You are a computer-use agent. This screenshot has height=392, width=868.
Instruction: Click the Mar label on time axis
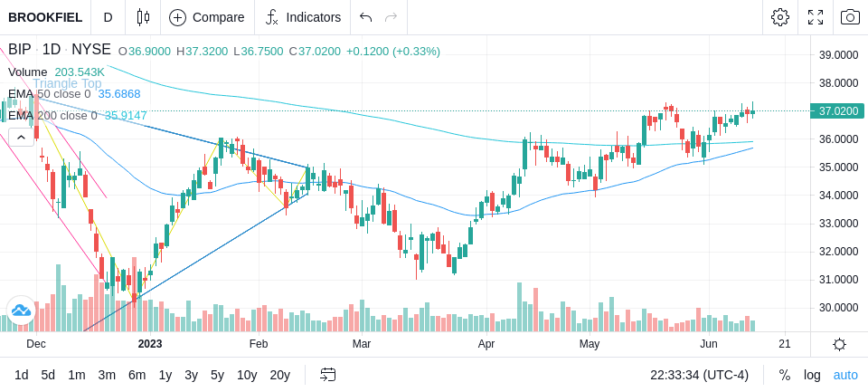(x=362, y=344)
